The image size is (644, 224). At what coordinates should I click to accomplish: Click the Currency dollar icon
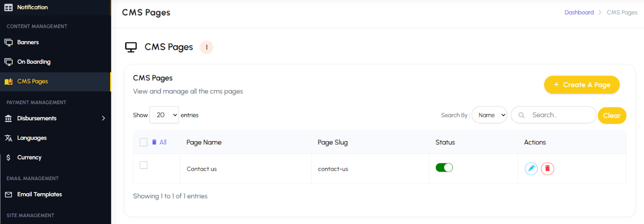point(9,157)
